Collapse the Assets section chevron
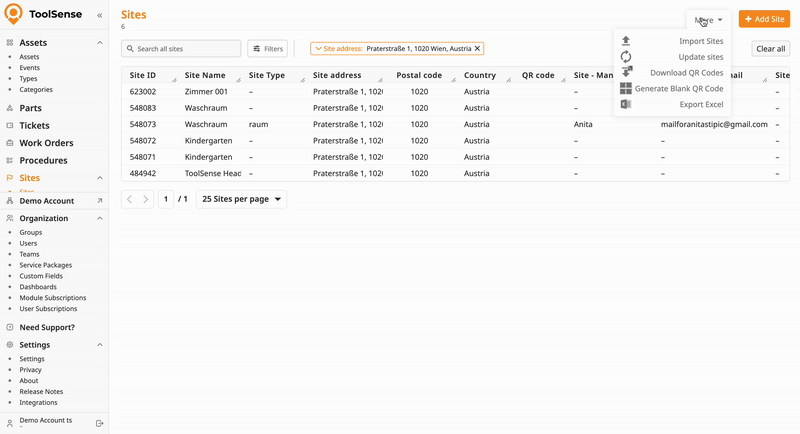Image resolution: width=800 pixels, height=434 pixels. (x=99, y=43)
